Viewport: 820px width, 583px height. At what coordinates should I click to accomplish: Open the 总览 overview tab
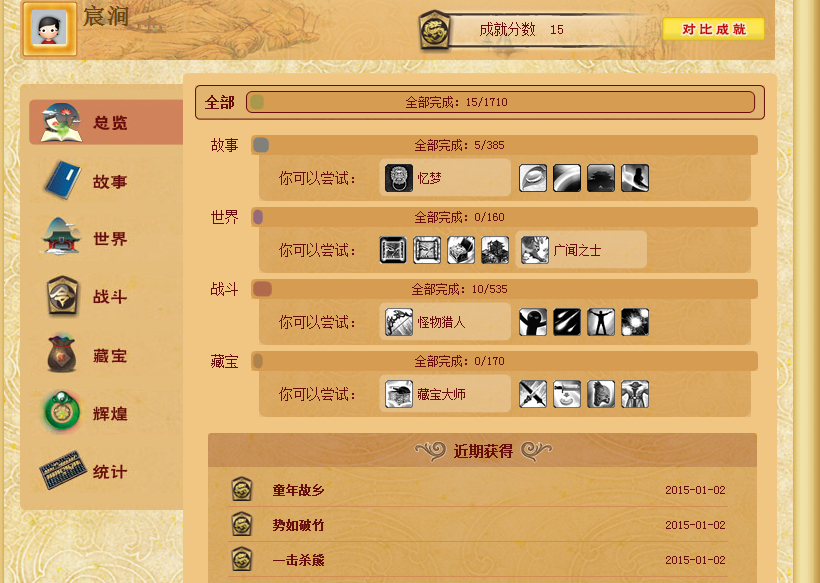pyautogui.click(x=106, y=122)
